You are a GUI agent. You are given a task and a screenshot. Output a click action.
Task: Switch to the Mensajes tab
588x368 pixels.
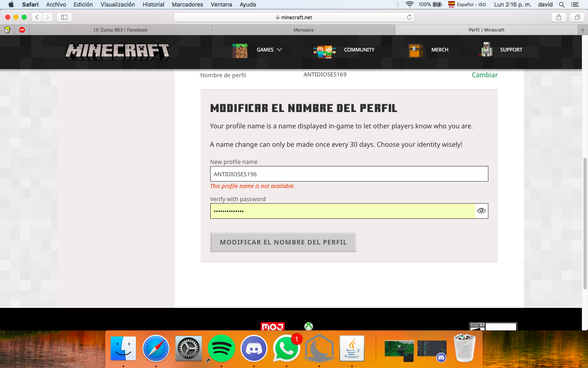point(303,30)
